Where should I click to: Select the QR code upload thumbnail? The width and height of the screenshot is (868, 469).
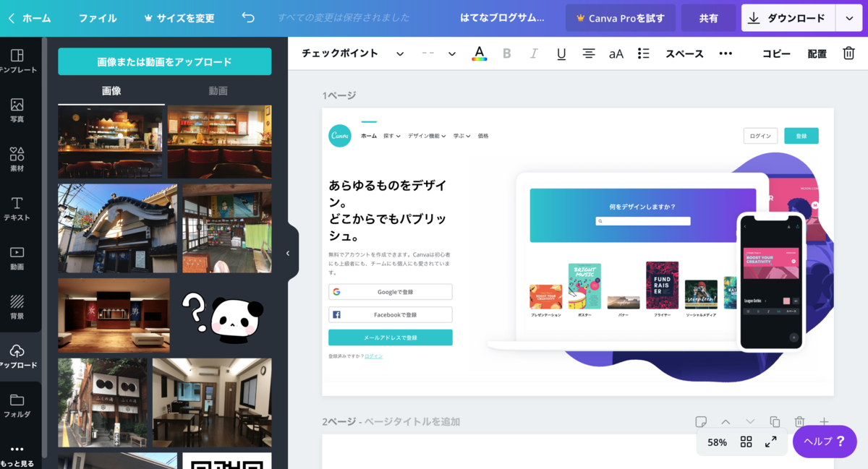(x=226, y=461)
